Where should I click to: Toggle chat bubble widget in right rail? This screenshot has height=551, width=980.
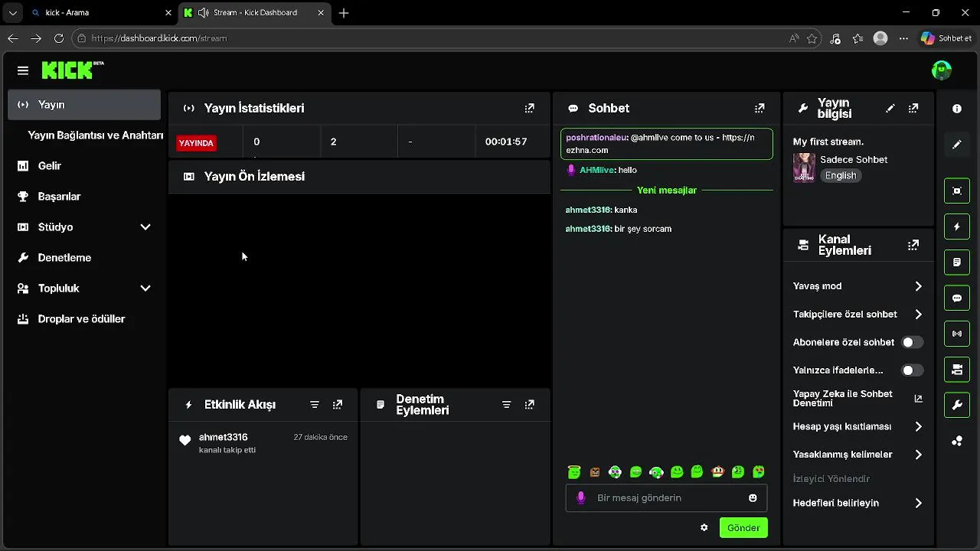957,298
